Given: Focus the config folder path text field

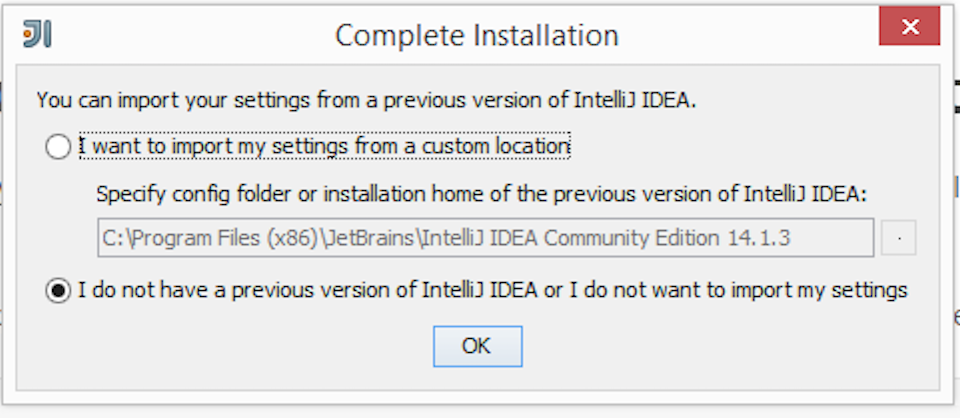Looking at the screenshot, I should click(x=486, y=237).
